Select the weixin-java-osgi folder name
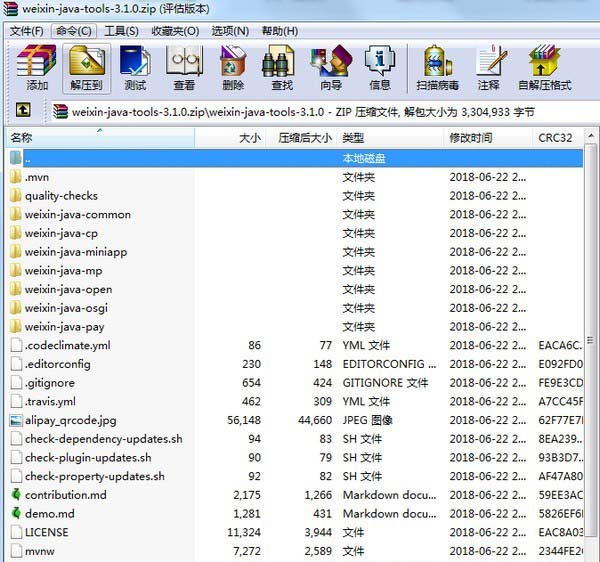 click(66, 308)
